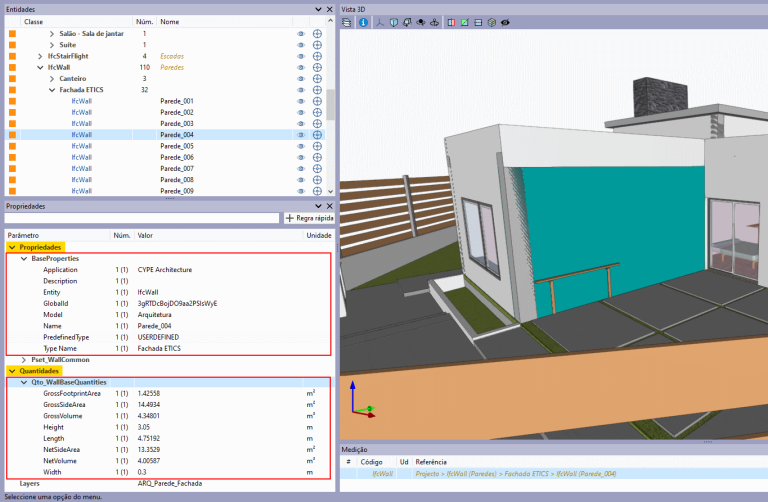Click the target icon for Parede_001 row
This screenshot has height=502, width=768.
point(317,101)
